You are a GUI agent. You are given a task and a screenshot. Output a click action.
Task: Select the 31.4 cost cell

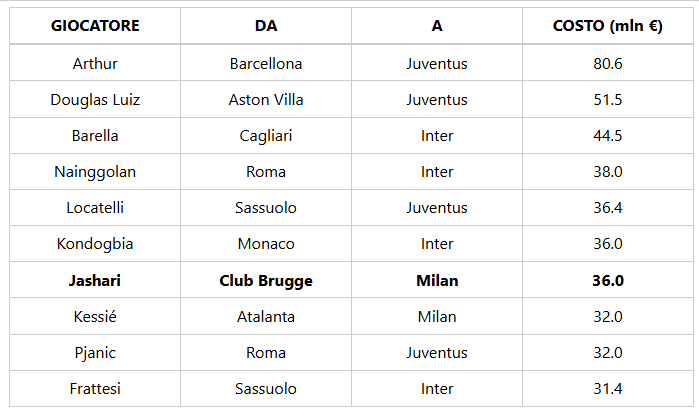point(607,389)
